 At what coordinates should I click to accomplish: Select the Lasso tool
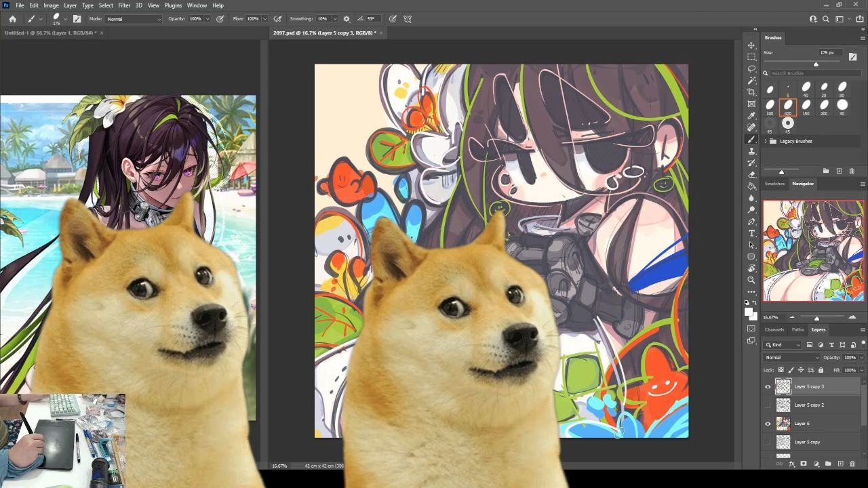[751, 68]
